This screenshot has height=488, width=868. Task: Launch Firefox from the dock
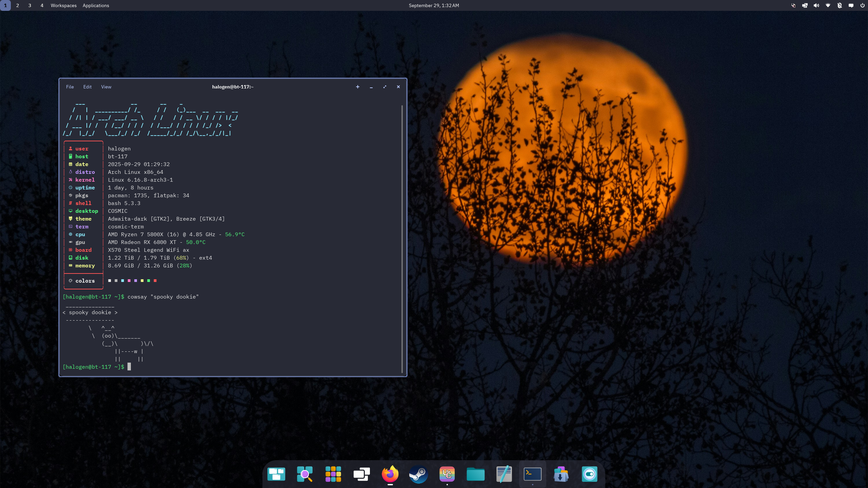click(390, 474)
